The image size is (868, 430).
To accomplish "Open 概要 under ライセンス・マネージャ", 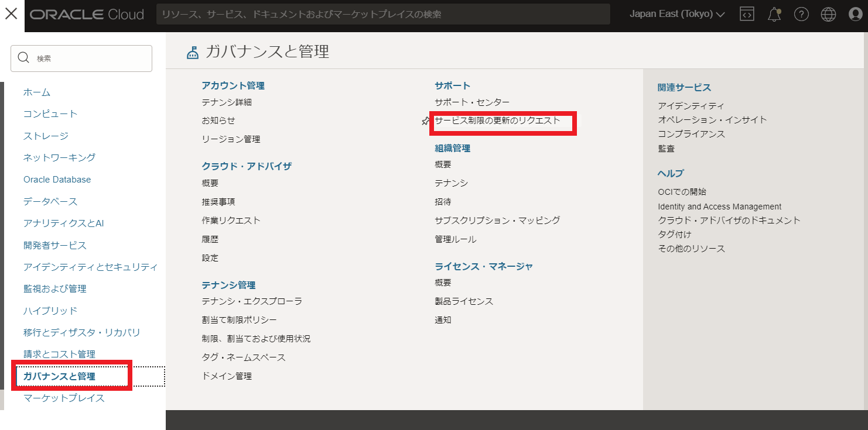I will (443, 283).
